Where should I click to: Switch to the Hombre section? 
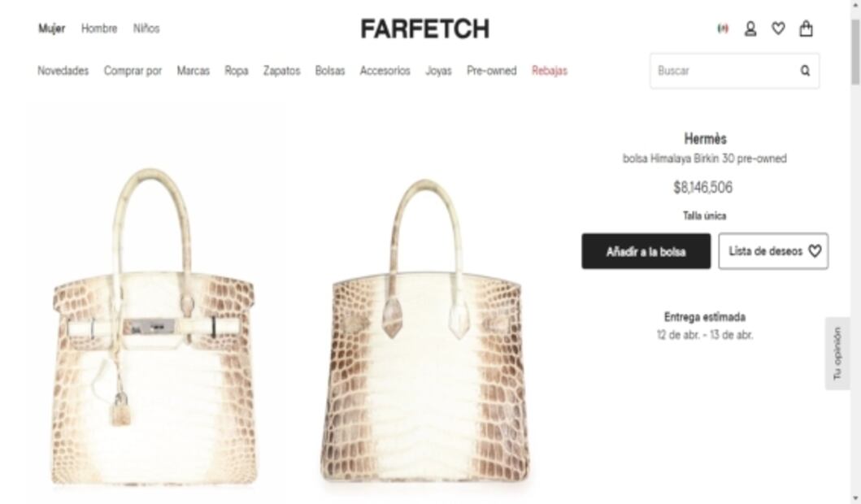pos(99,28)
